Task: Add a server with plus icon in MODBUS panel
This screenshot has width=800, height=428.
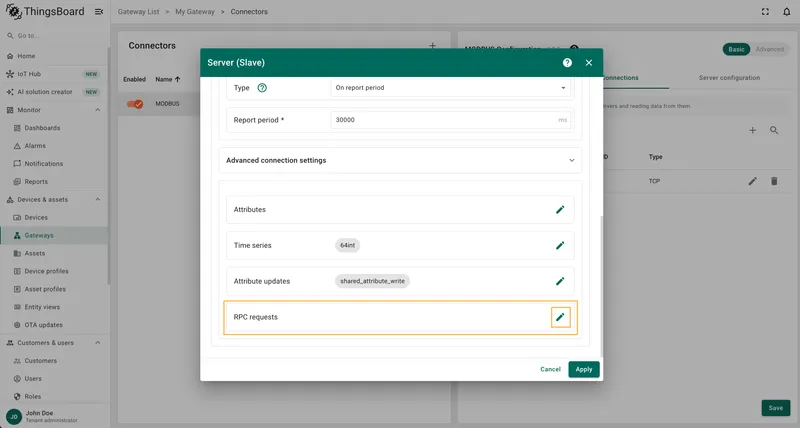Action: (753, 131)
